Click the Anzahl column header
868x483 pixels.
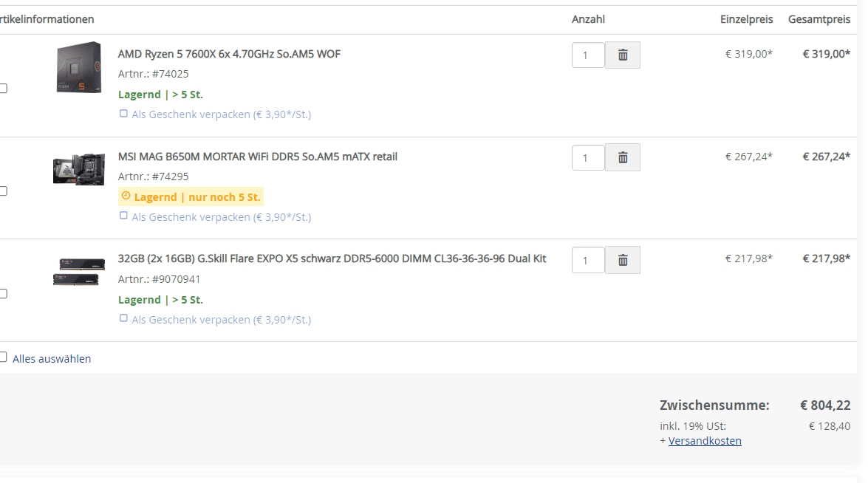point(588,19)
